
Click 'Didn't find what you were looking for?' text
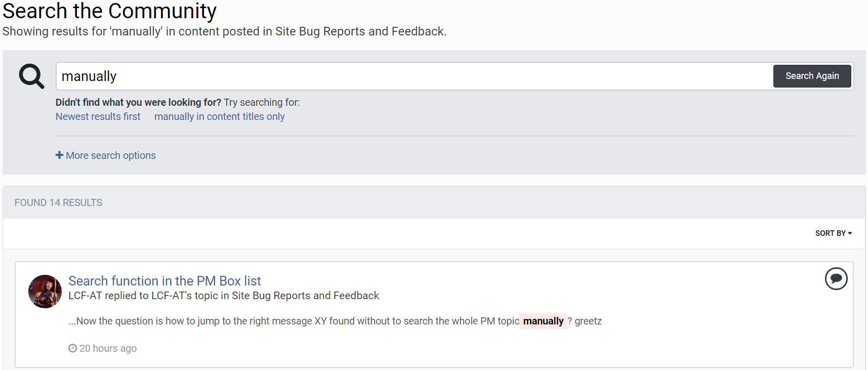point(138,102)
